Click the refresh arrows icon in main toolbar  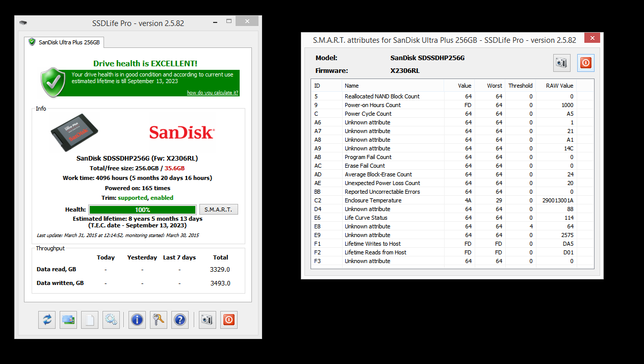coord(47,320)
